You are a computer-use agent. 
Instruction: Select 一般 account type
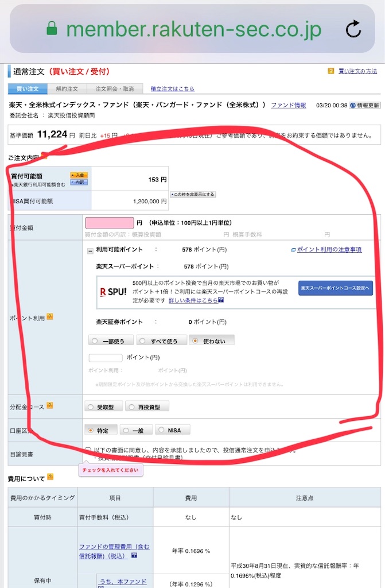(x=136, y=430)
